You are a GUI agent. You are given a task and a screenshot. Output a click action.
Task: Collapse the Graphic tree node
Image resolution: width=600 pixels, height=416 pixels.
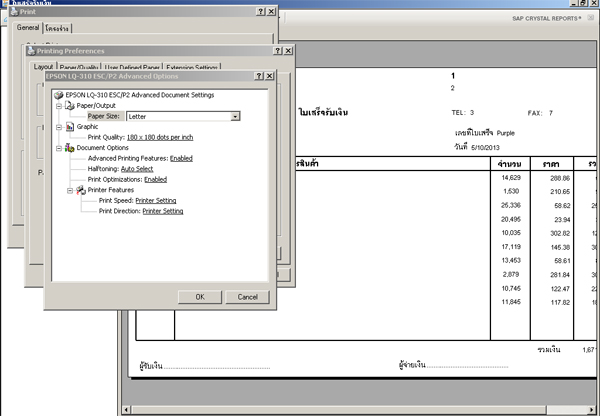(x=59, y=127)
